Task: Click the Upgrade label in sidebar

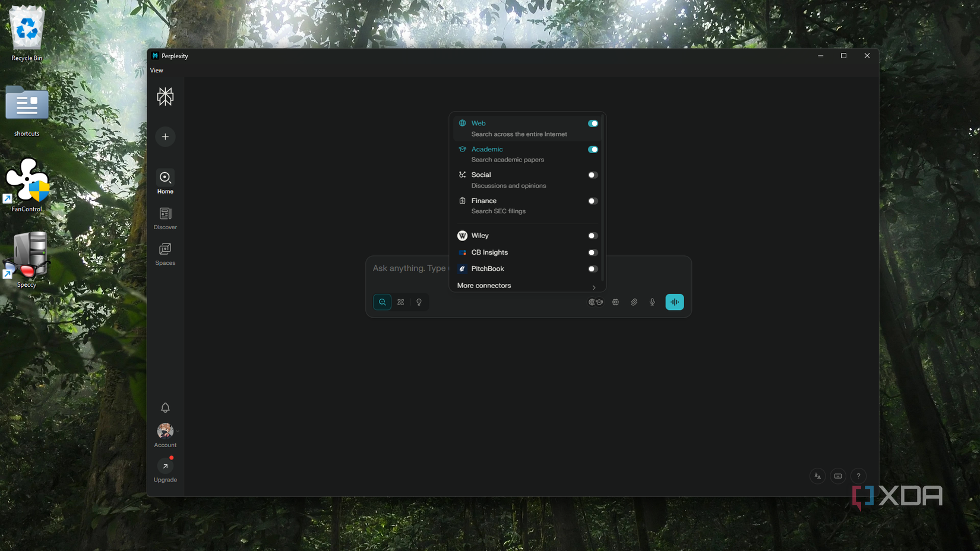Action: pos(165,480)
